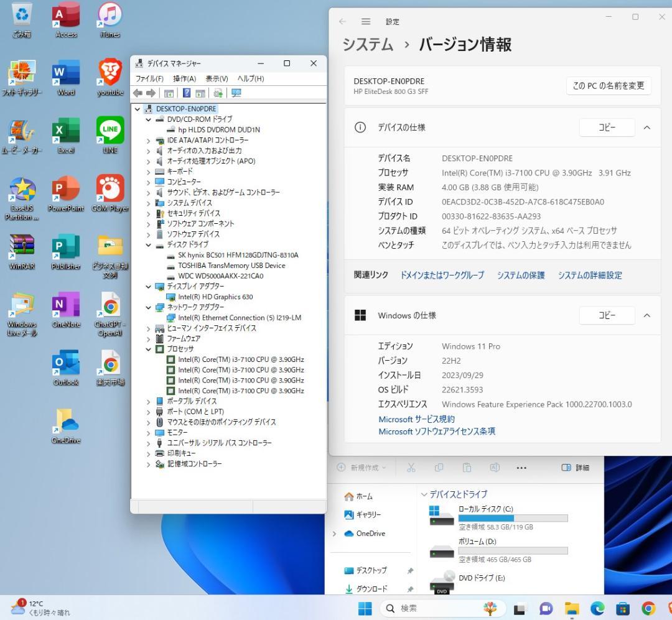
Task: Click the back arrow in Device Manager toolbar
Action: coord(138,93)
